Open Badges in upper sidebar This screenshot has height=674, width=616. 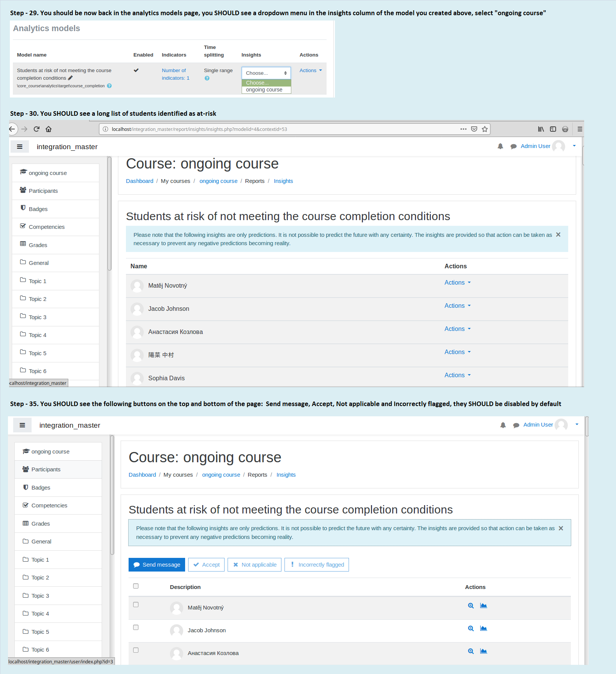(x=55, y=209)
